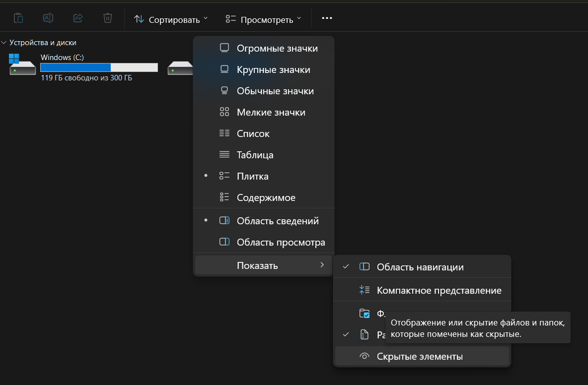The width and height of the screenshot is (588, 385).
Task: Choose Огромные значки view option
Action: (277, 48)
